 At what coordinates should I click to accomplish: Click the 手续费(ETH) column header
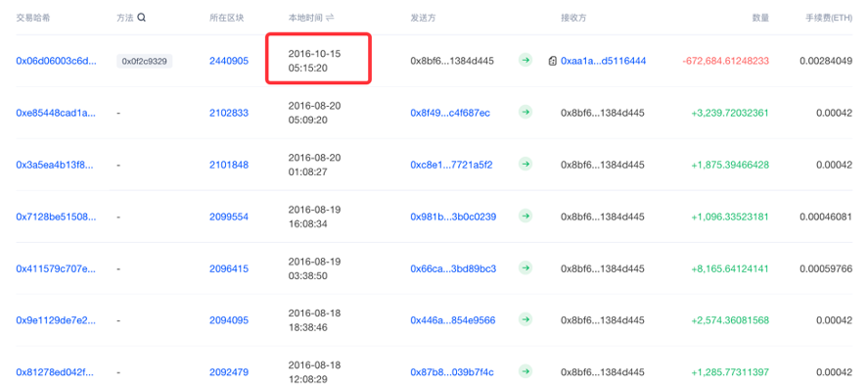click(829, 18)
